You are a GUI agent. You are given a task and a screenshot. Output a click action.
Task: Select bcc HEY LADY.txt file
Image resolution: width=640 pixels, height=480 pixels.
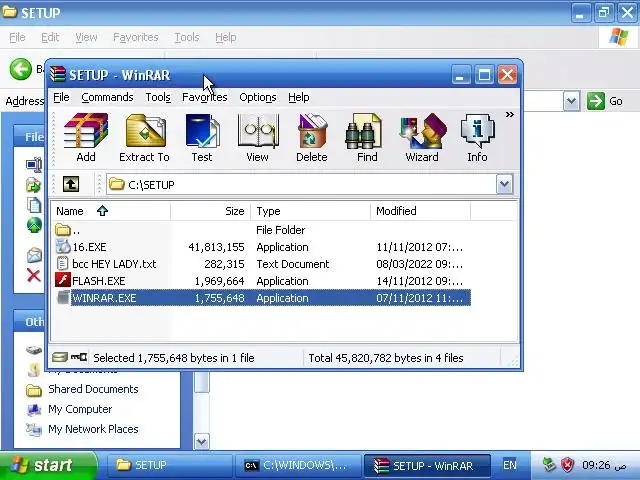pos(261,264)
